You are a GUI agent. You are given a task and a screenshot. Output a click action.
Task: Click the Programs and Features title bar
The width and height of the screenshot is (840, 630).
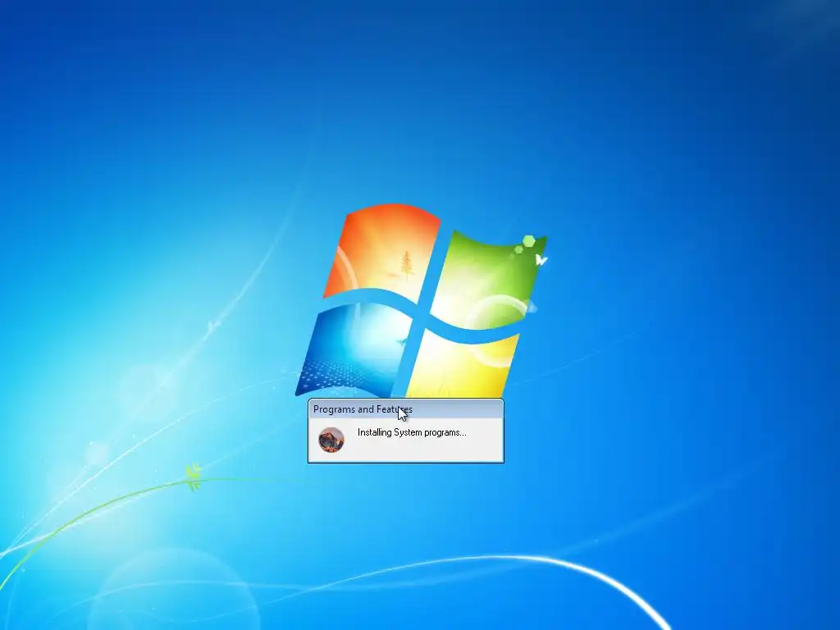405,409
